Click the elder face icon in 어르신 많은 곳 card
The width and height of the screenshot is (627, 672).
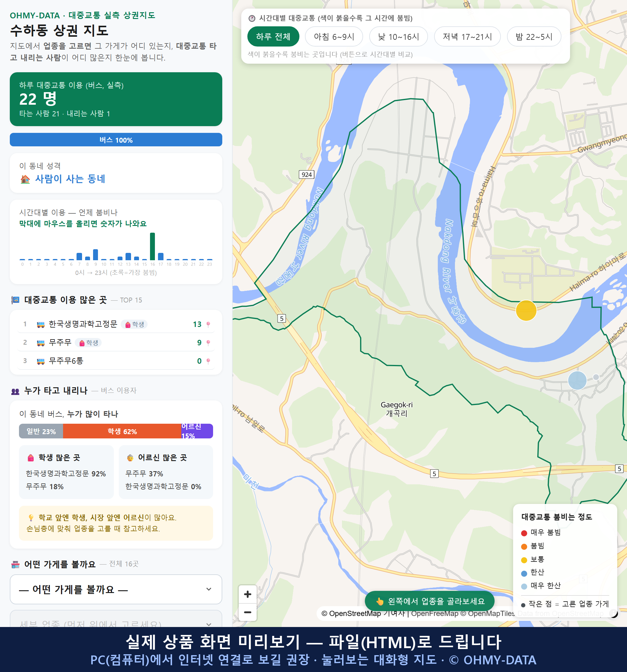[130, 458]
